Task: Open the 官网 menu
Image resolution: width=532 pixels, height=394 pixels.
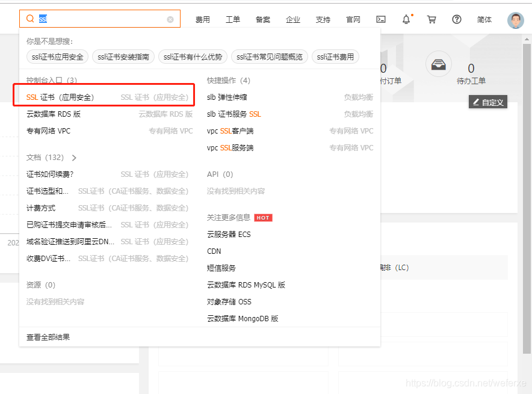Action: (353, 20)
